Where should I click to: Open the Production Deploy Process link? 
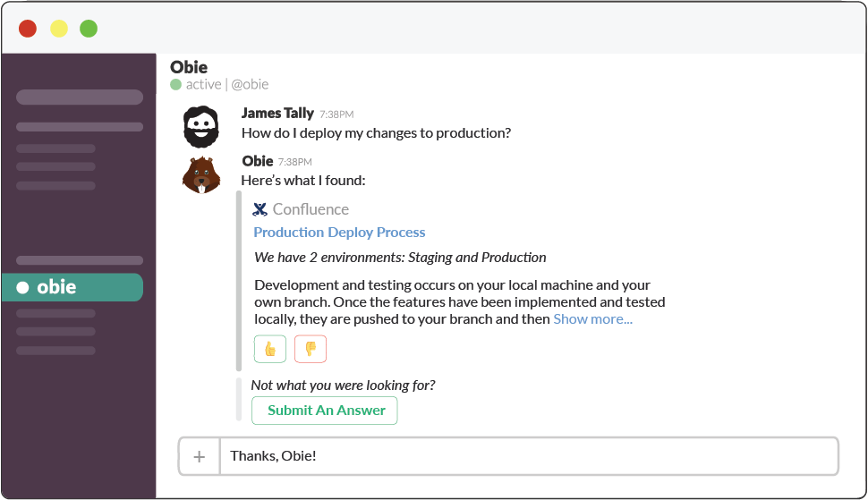point(339,233)
